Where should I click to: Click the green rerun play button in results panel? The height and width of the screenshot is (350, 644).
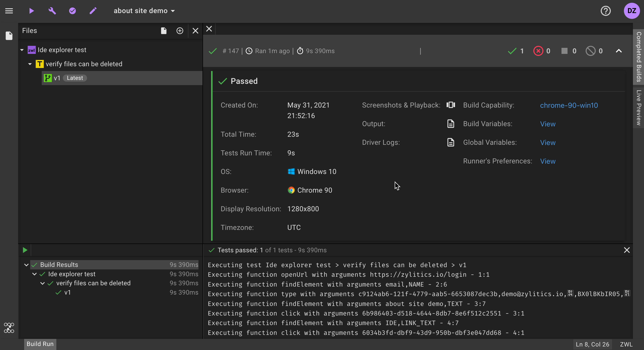pyautogui.click(x=25, y=250)
